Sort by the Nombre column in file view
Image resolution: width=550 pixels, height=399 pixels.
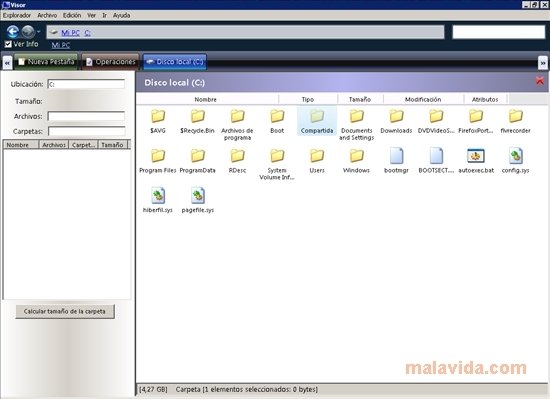(206, 100)
